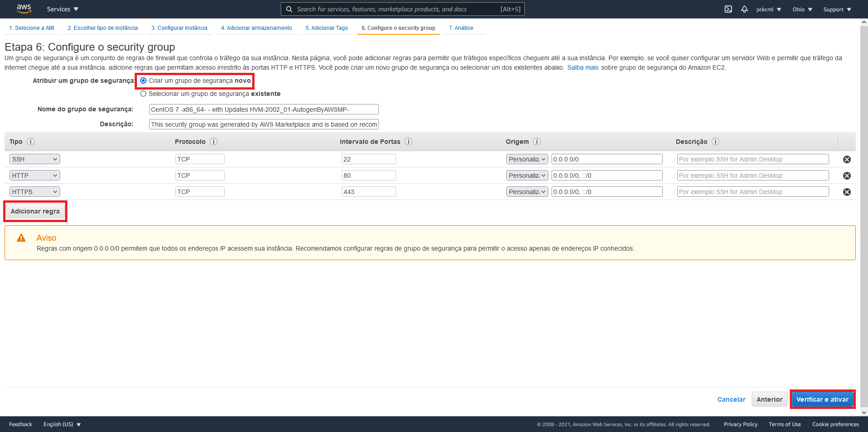The width and height of the screenshot is (868, 432).
Task: Click the warning triangle in the Aviso banner
Action: click(x=21, y=237)
